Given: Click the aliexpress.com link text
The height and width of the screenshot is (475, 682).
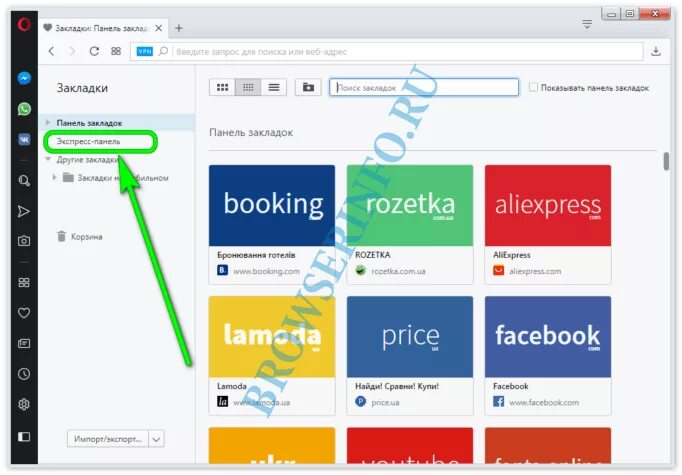Looking at the screenshot, I should coord(535,271).
